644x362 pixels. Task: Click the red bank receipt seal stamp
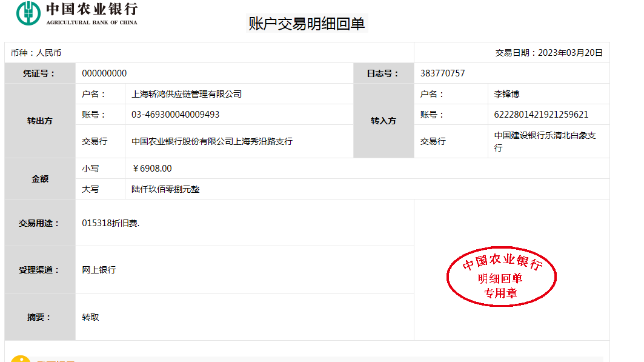(x=501, y=277)
